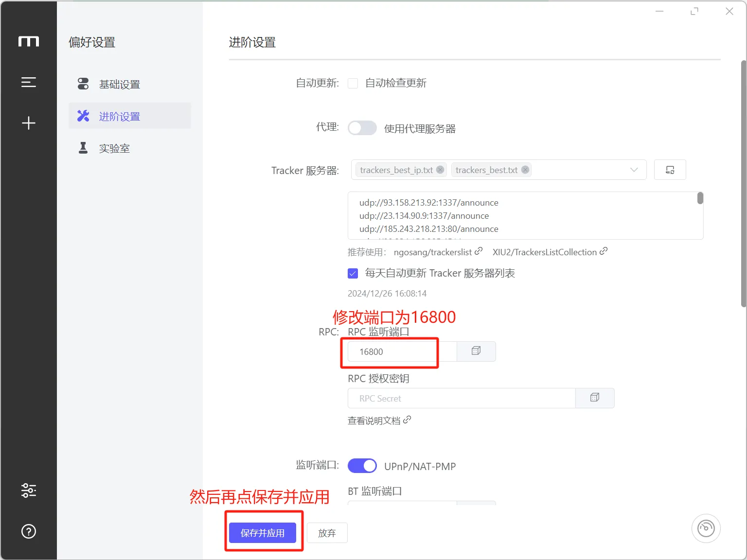
Task: Click the 实验室 lab icon
Action: pyautogui.click(x=83, y=148)
